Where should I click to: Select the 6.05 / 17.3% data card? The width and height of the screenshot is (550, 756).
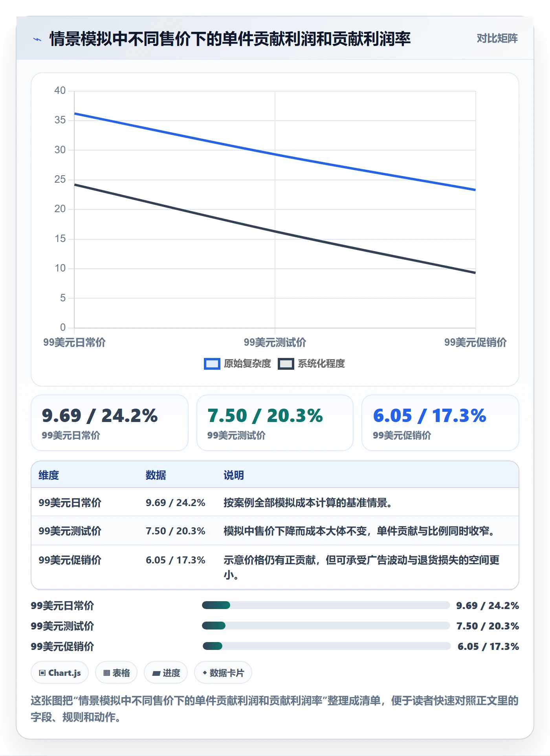[x=440, y=423]
